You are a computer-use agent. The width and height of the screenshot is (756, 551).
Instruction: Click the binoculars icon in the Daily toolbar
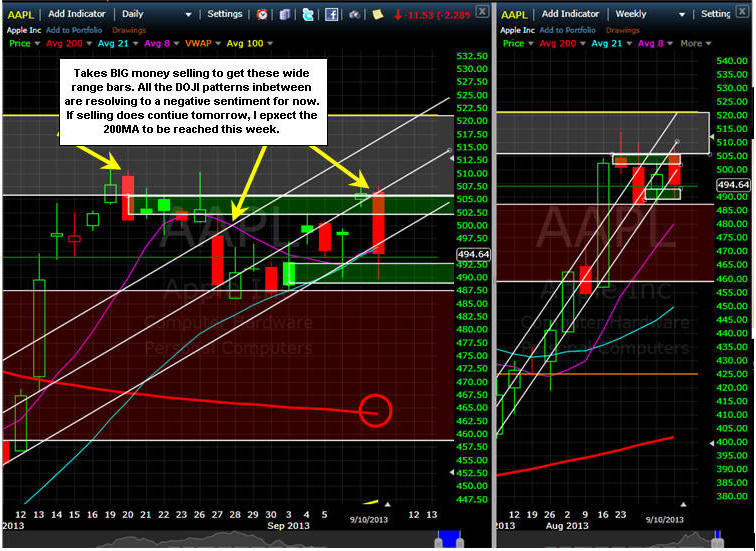[x=354, y=15]
